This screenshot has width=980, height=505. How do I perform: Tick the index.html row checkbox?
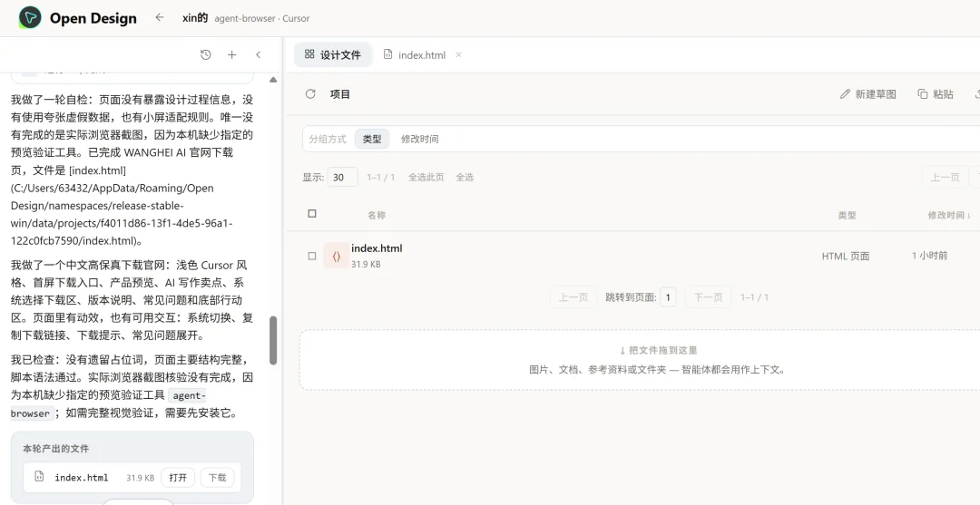pos(312,256)
